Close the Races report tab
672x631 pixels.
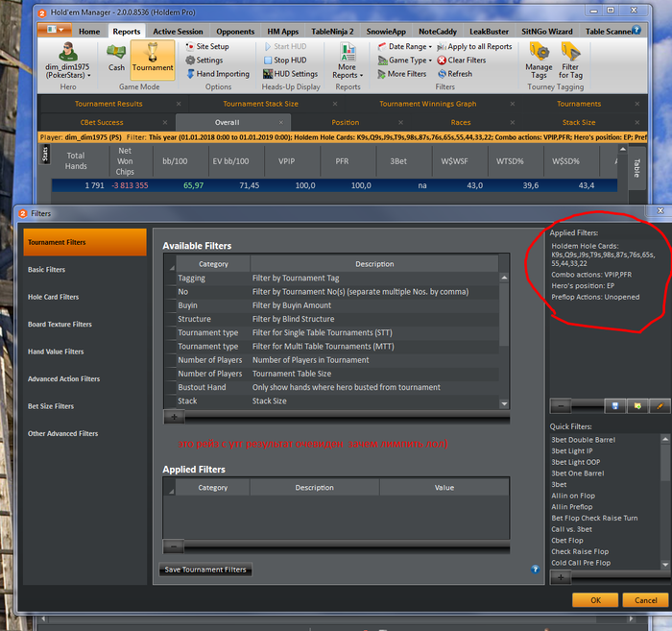[512, 122]
